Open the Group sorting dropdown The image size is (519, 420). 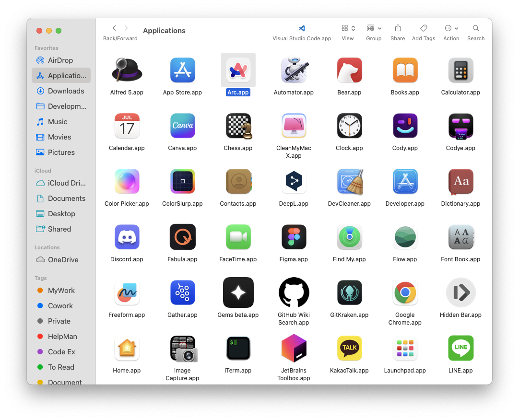pyautogui.click(x=374, y=28)
